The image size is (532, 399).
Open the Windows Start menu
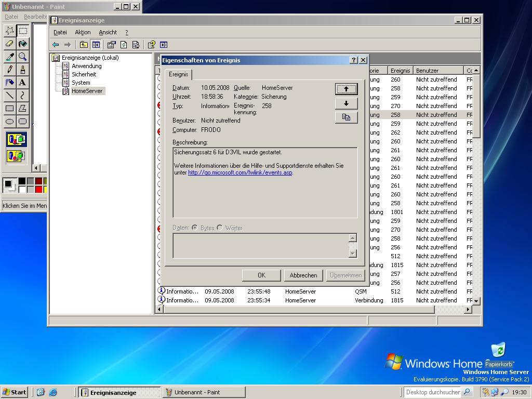pos(14,392)
